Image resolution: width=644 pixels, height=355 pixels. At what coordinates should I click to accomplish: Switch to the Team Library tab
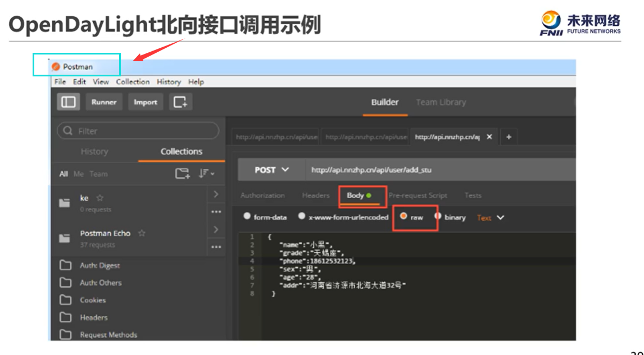point(441,102)
